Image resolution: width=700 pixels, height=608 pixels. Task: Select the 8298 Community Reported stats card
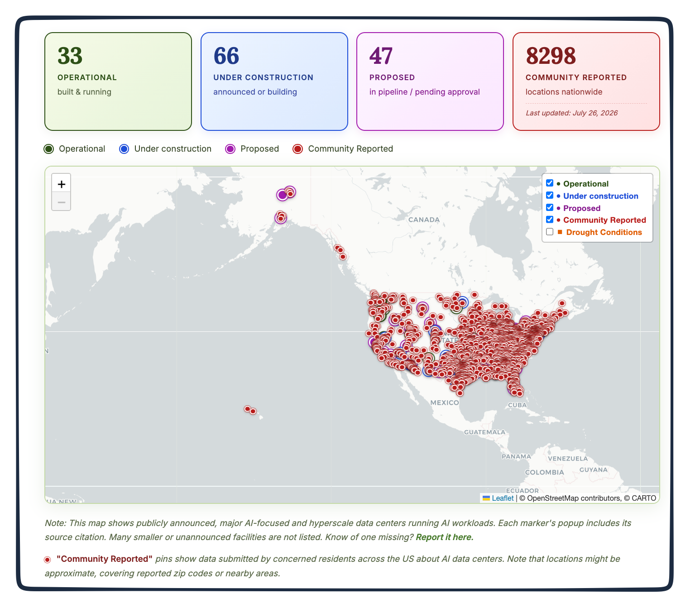pos(586,81)
